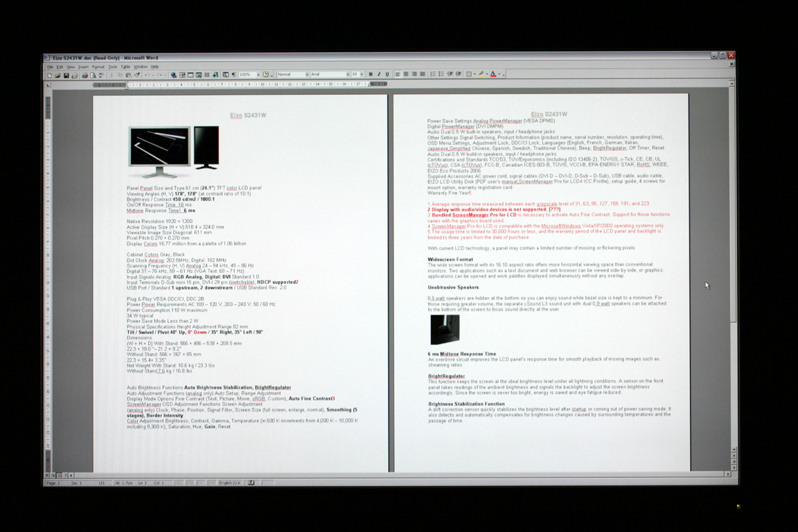Click the document close X button below title bar
The height and width of the screenshot is (532, 798).
coord(731,64)
